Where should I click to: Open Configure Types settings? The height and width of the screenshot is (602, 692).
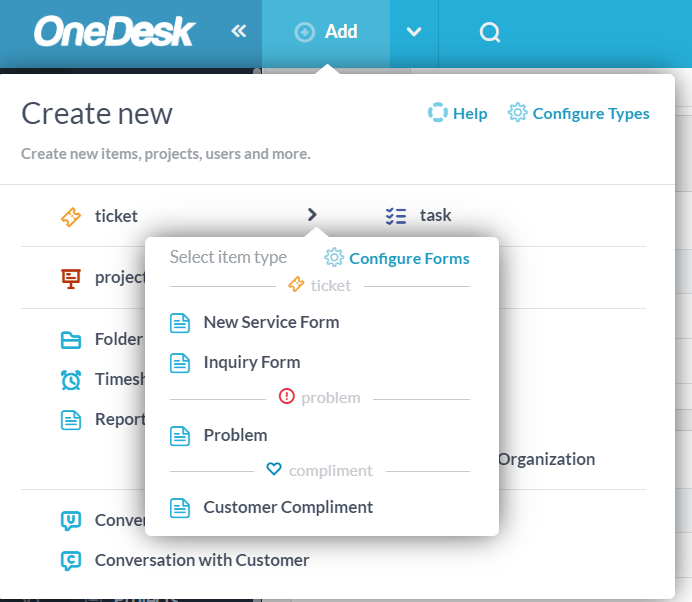pos(579,113)
